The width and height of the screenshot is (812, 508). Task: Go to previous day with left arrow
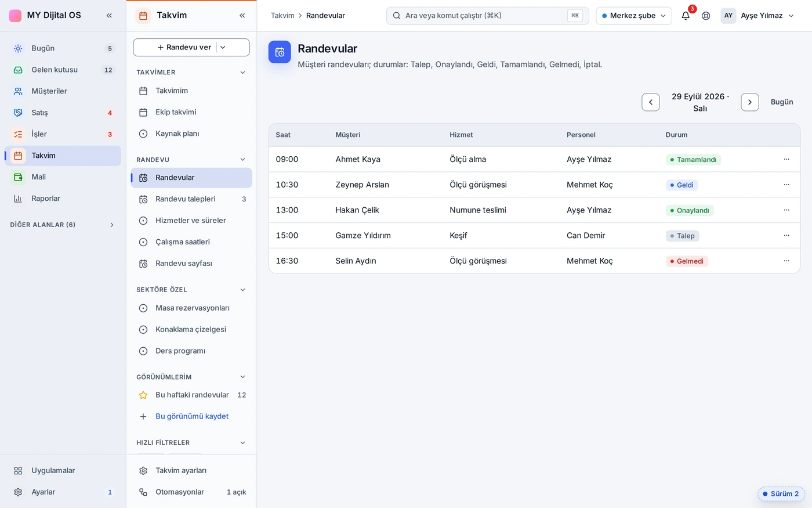point(651,102)
